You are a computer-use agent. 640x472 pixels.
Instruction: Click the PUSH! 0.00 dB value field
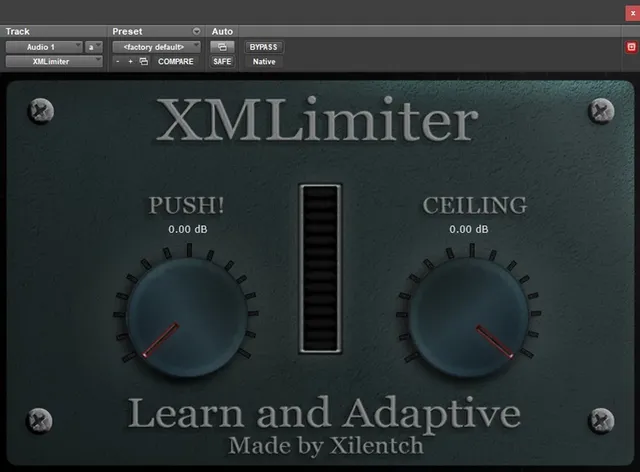coord(186,230)
